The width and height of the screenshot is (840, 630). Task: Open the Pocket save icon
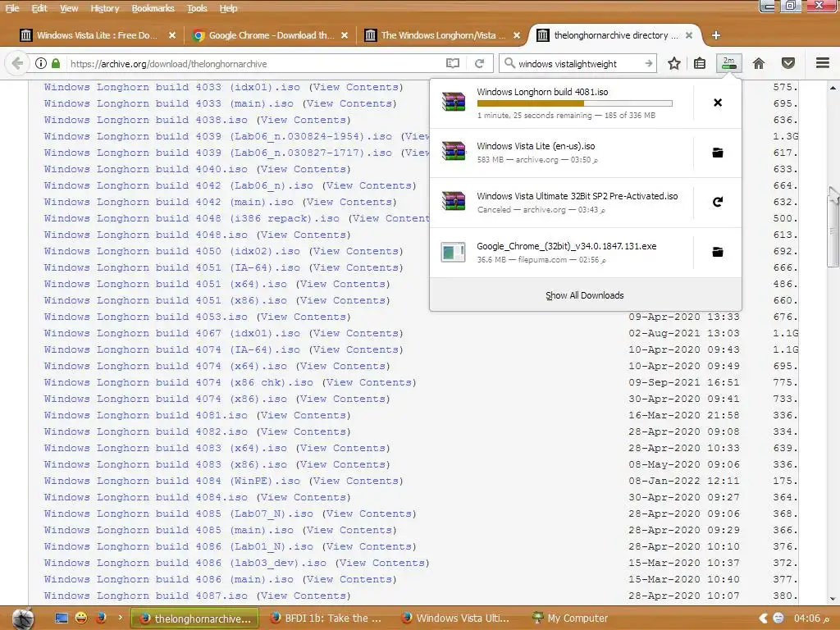788,63
